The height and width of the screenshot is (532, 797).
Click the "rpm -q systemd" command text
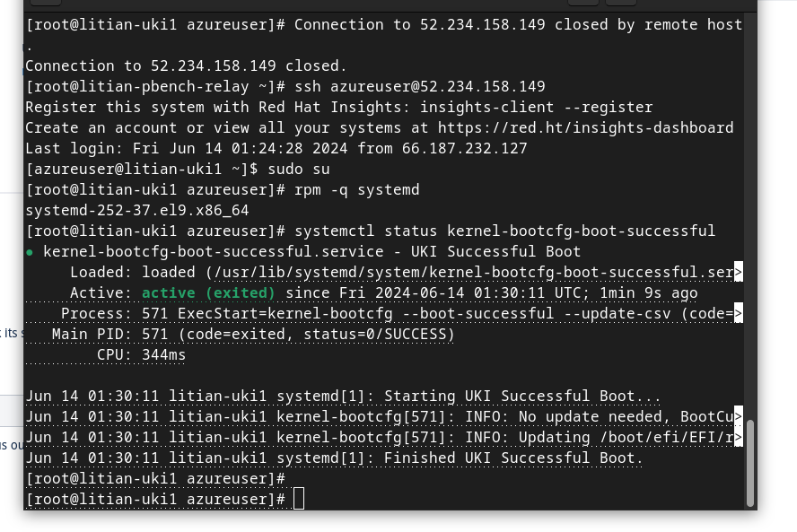356,190
